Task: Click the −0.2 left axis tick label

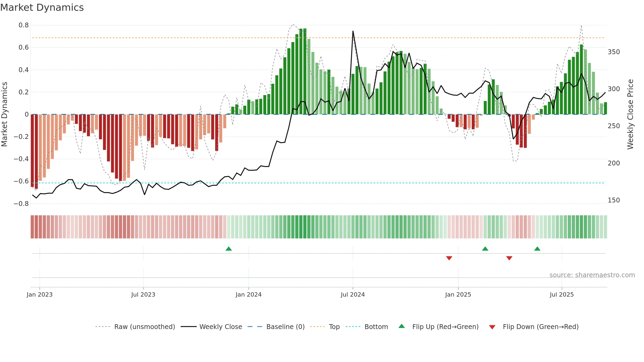Action: click(21, 137)
